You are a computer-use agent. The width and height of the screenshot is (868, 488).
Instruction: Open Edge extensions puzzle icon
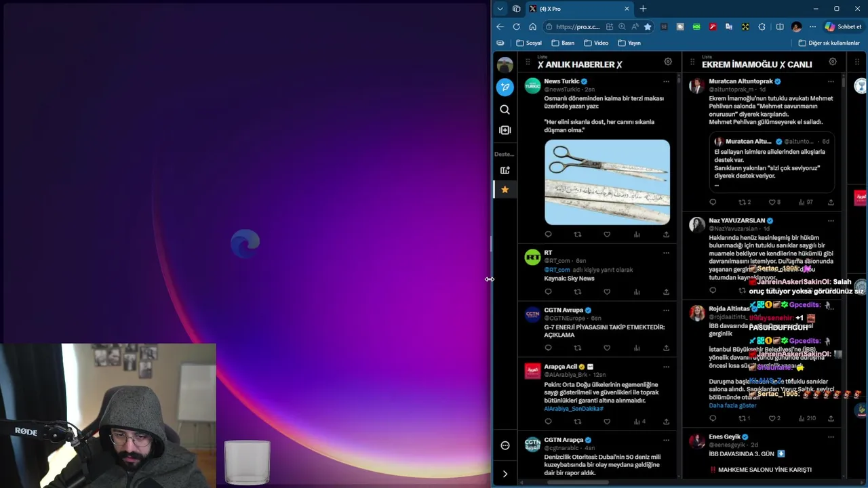tap(762, 26)
